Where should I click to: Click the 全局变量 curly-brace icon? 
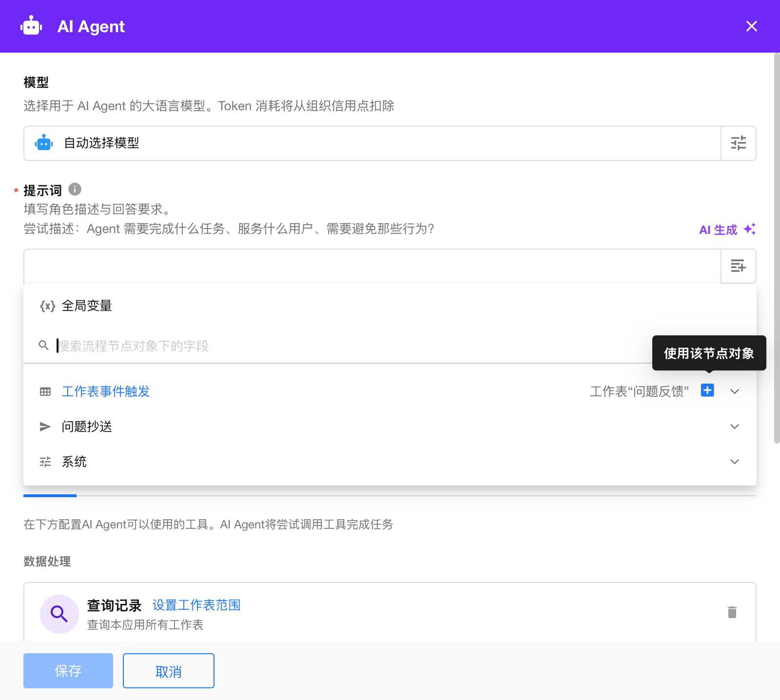coord(47,306)
